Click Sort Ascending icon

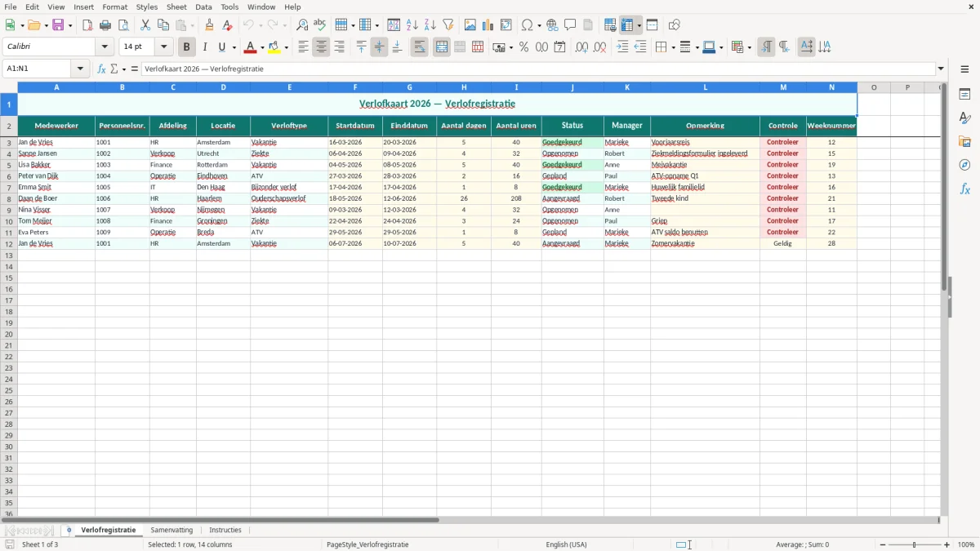[x=412, y=25]
